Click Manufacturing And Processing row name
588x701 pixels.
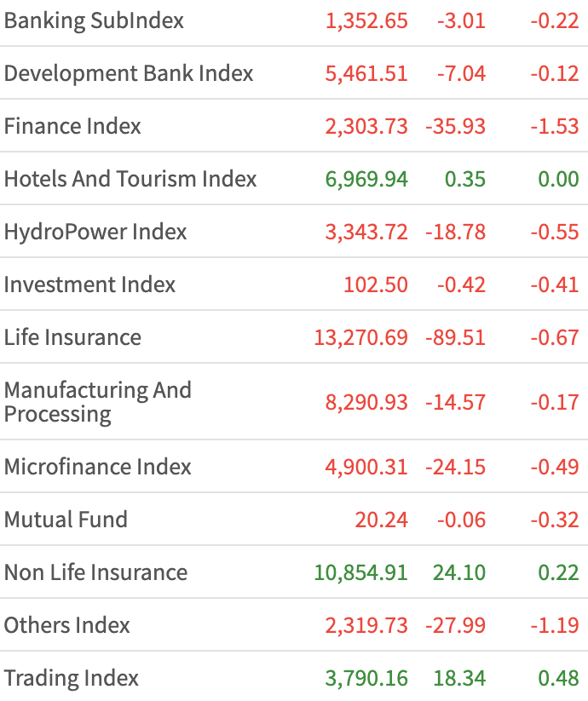[x=97, y=402]
